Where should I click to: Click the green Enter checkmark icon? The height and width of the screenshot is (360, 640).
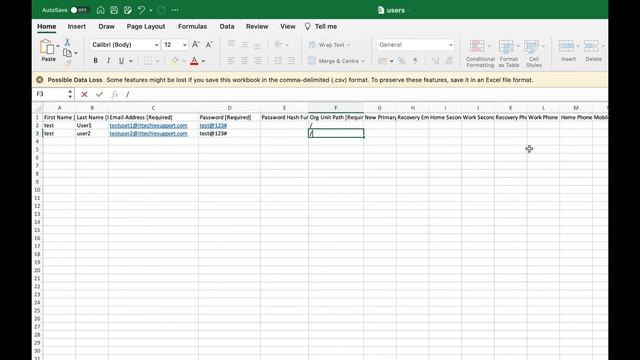point(99,94)
